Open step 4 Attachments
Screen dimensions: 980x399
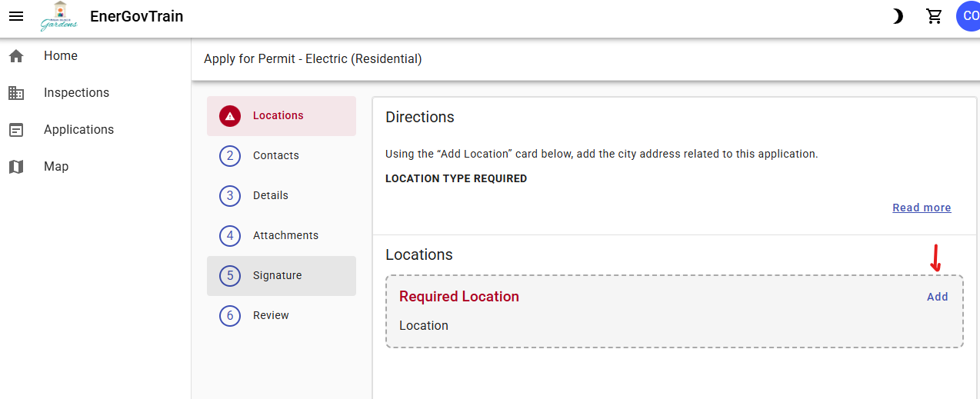[x=285, y=236]
